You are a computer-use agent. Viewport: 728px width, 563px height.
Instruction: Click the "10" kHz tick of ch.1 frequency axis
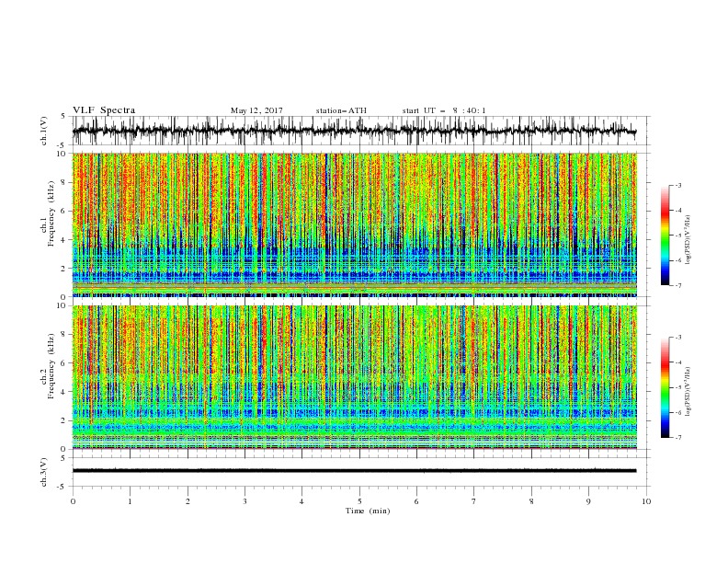pyautogui.click(x=62, y=154)
